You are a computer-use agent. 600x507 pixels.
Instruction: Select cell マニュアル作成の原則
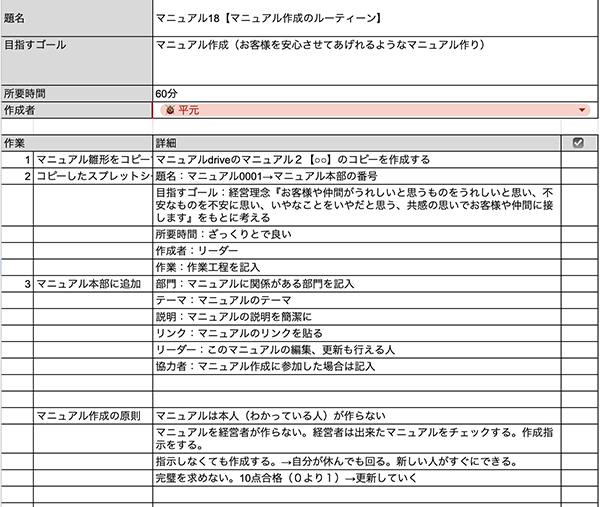point(93,416)
